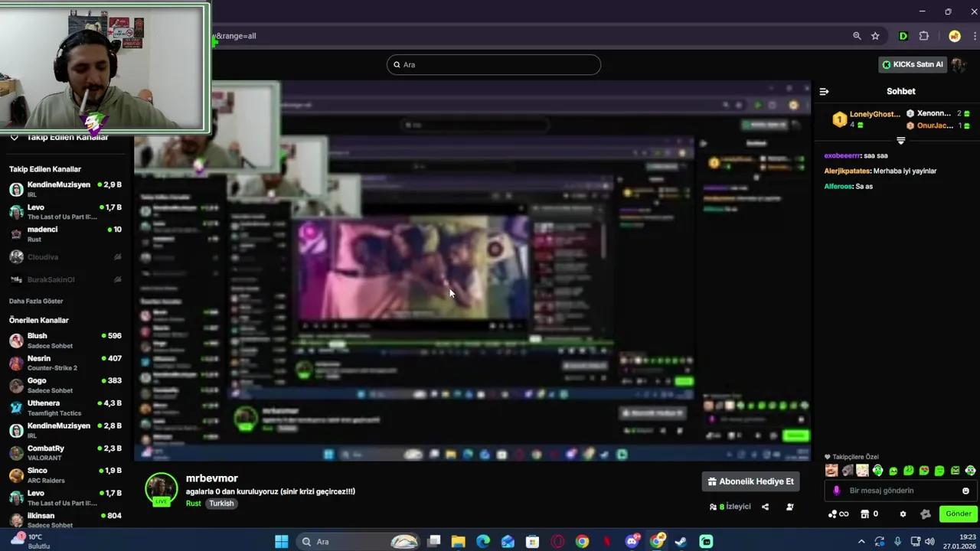Click the Abonelik Hediye Et button
This screenshot has width=980, height=551.
click(750, 481)
